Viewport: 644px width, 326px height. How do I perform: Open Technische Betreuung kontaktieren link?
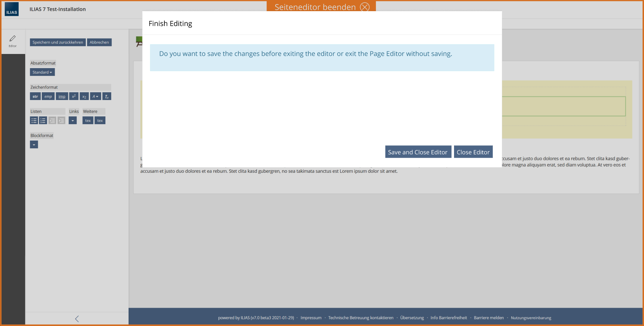tap(361, 318)
